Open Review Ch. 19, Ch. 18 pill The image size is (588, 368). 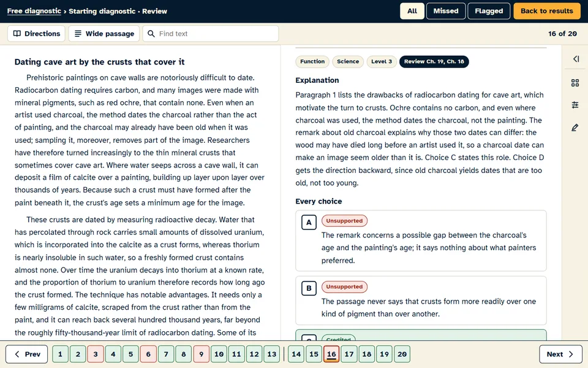coord(434,61)
